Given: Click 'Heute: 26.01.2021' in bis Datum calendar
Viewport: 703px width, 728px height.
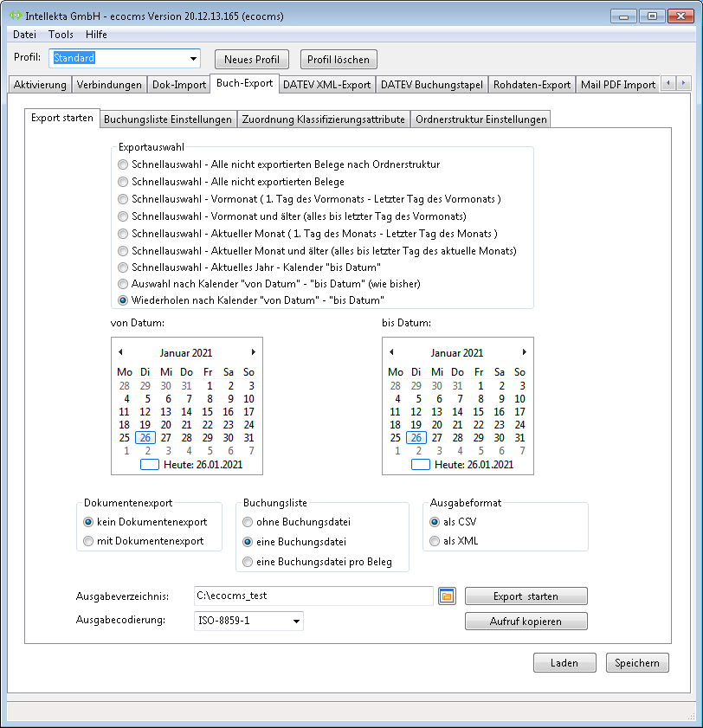Looking at the screenshot, I should (x=462, y=465).
